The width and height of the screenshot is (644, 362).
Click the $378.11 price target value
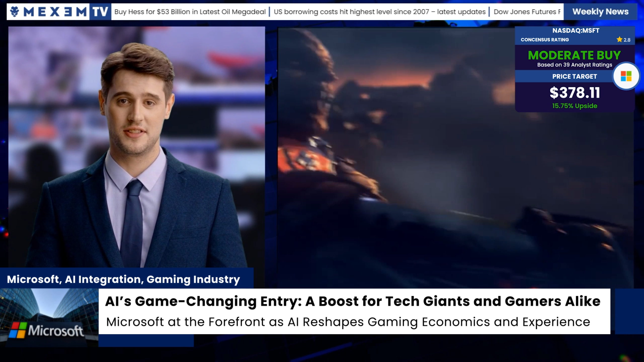click(575, 93)
